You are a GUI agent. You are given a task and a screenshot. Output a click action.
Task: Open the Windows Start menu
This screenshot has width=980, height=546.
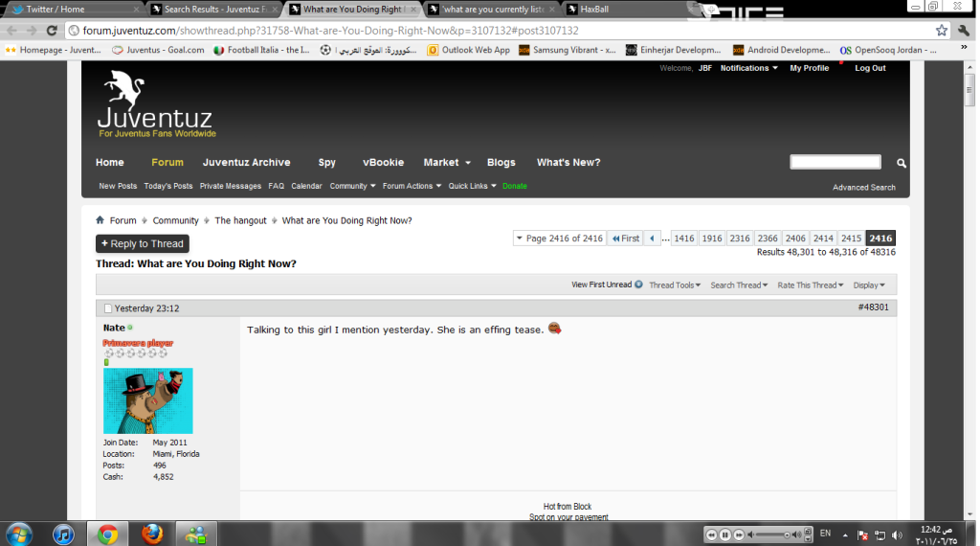tap(19, 535)
